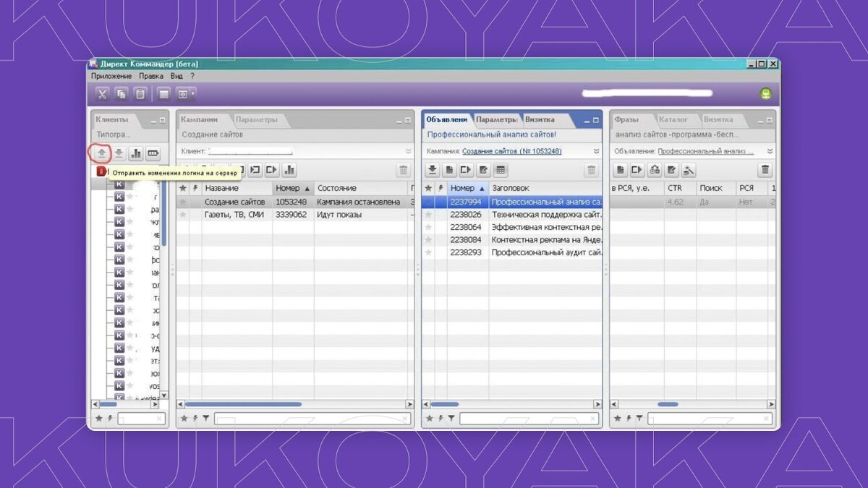This screenshot has width=868, height=488.
Task: Click the CTR column header in Фразы
Action: [x=680, y=188]
